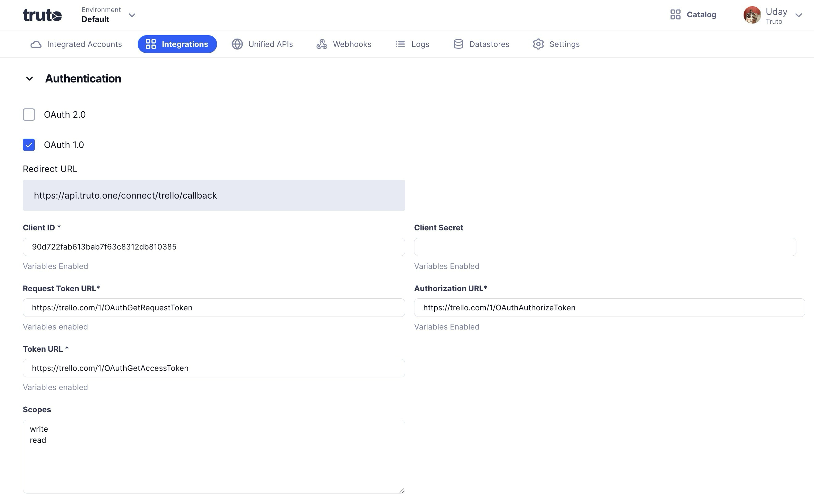Uncheck the OAuth 1.0 checkbox
The image size is (814, 504).
(29, 145)
